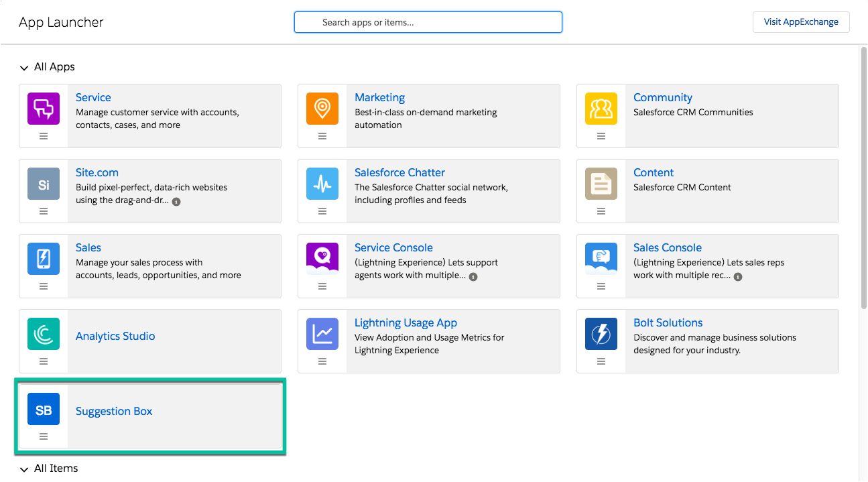Open the Service Console link
868x482 pixels.
pyautogui.click(x=393, y=247)
